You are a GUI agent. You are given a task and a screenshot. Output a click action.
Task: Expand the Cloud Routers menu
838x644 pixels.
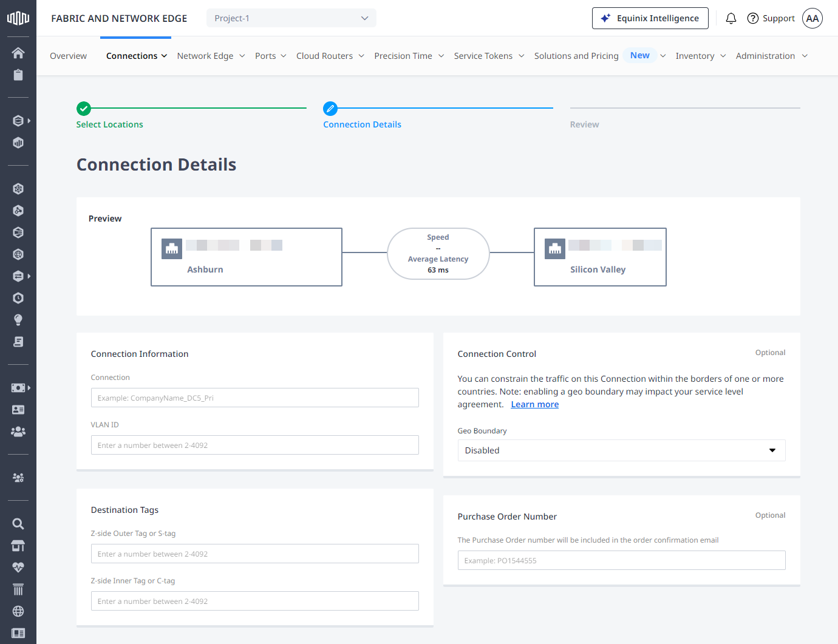[330, 56]
